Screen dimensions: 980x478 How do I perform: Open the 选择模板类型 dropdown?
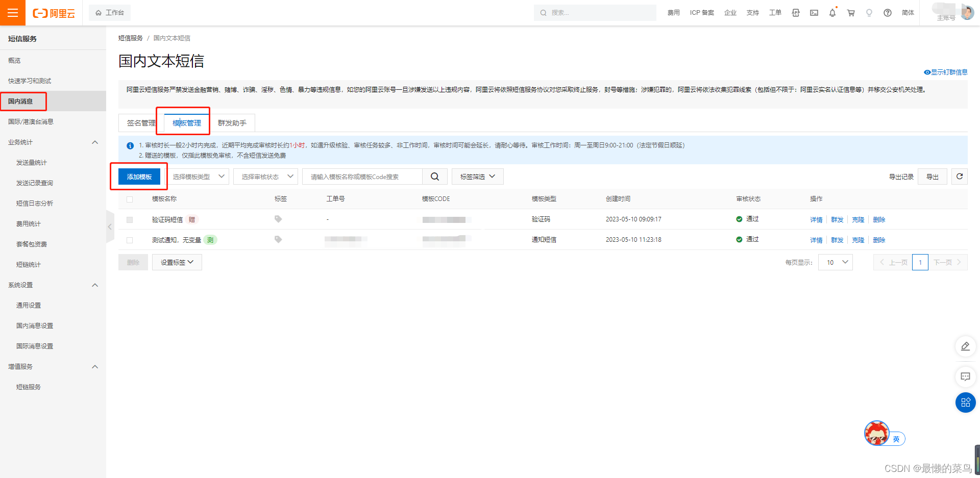(x=198, y=176)
